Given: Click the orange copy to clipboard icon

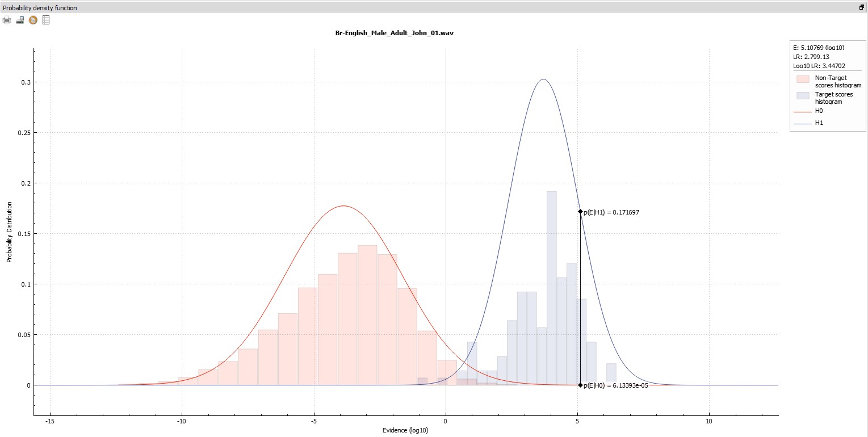Looking at the screenshot, I should (33, 20).
